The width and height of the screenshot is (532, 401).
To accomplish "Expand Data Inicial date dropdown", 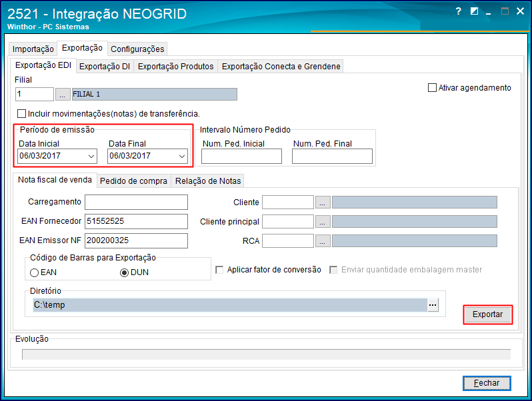I will (91, 157).
